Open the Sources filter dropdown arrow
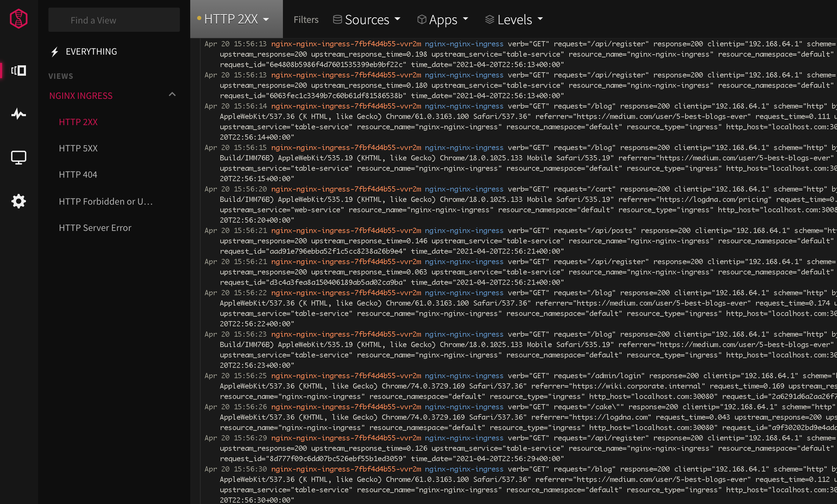The width and height of the screenshot is (837, 504). 397,19
